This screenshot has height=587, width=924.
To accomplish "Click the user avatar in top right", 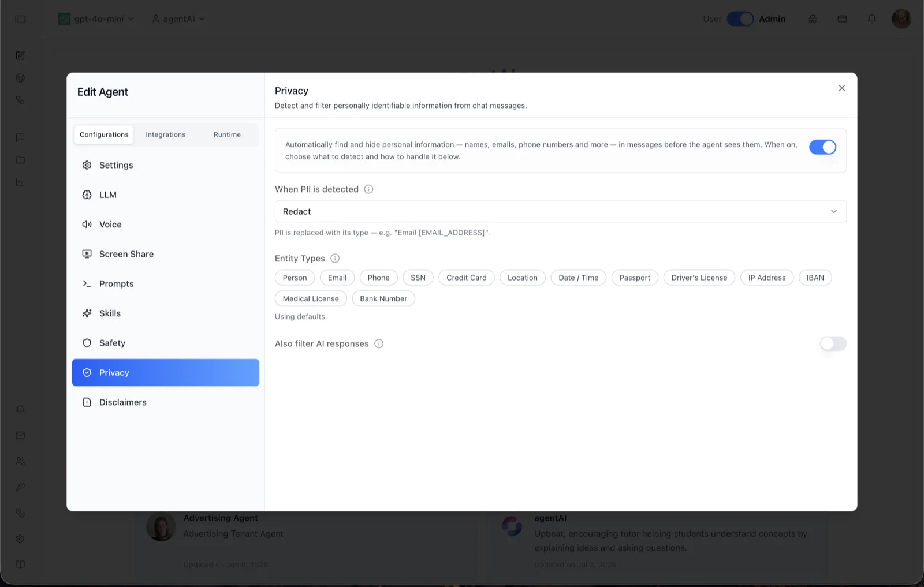I will (x=901, y=19).
